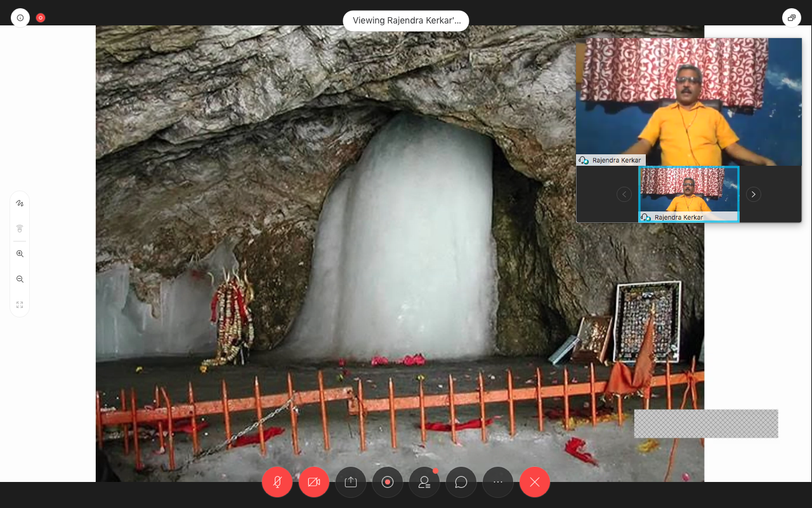The width and height of the screenshot is (812, 508).
Task: Fit shared content to viewer
Action: pos(20,305)
